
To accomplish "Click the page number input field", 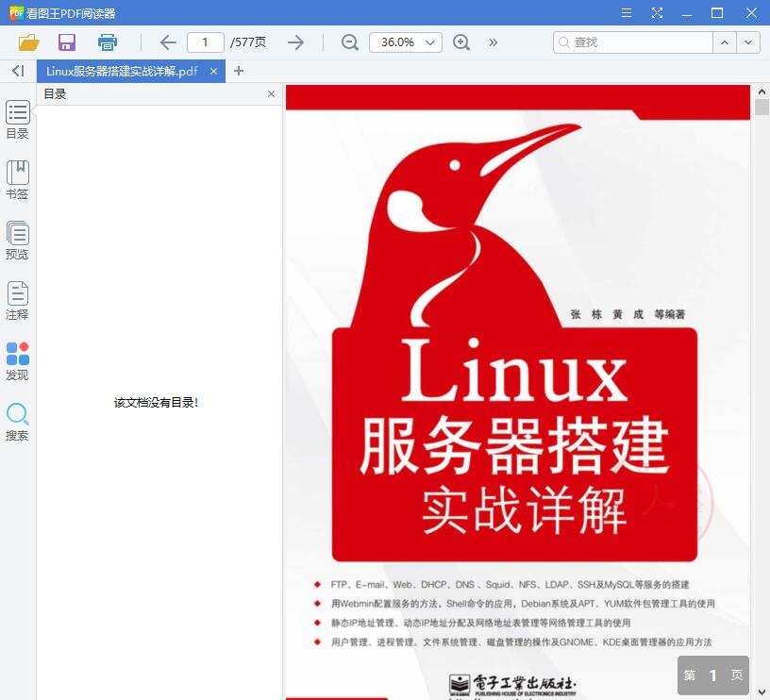I will [206, 42].
